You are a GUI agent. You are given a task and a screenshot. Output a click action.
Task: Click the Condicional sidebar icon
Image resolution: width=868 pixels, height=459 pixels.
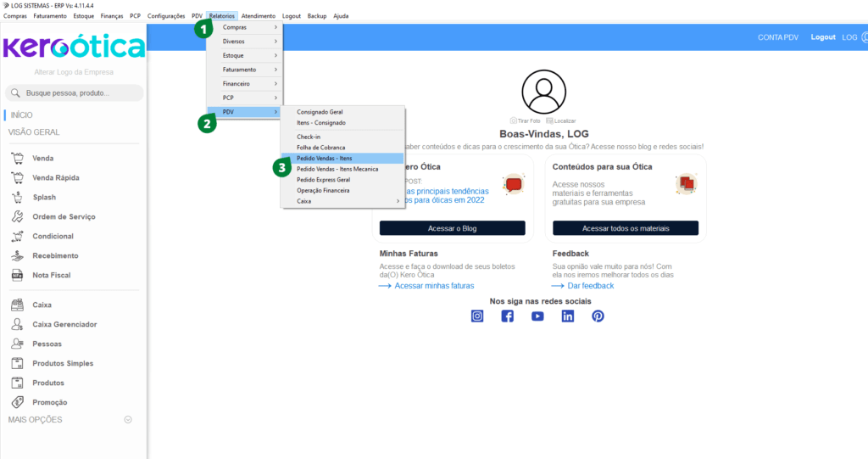point(18,236)
